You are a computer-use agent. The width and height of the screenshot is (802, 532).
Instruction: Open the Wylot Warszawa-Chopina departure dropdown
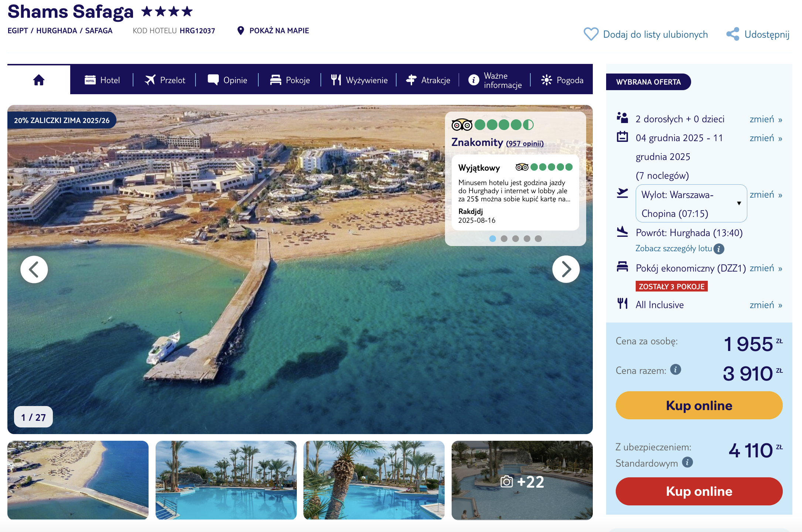pos(691,204)
